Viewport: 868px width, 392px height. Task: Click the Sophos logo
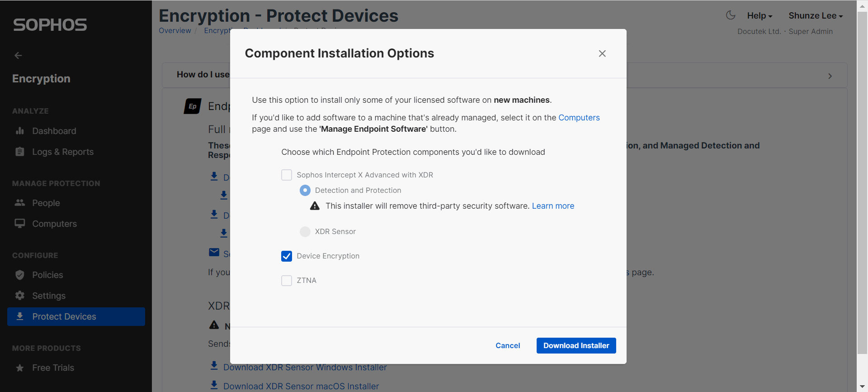(x=50, y=25)
